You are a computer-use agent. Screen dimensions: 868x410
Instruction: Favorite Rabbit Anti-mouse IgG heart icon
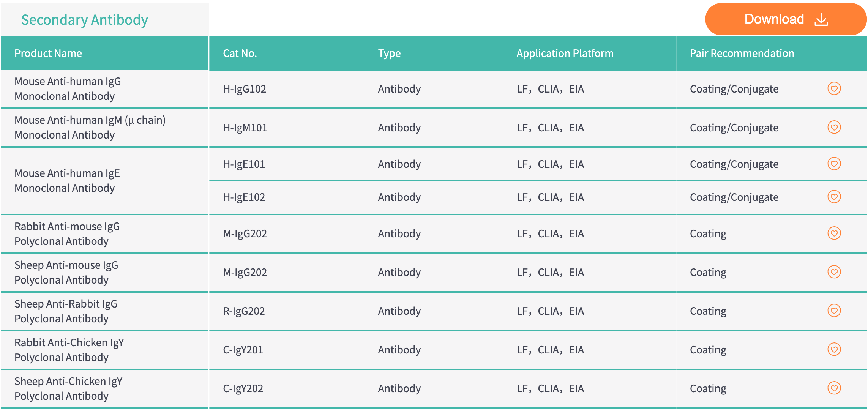[834, 233]
